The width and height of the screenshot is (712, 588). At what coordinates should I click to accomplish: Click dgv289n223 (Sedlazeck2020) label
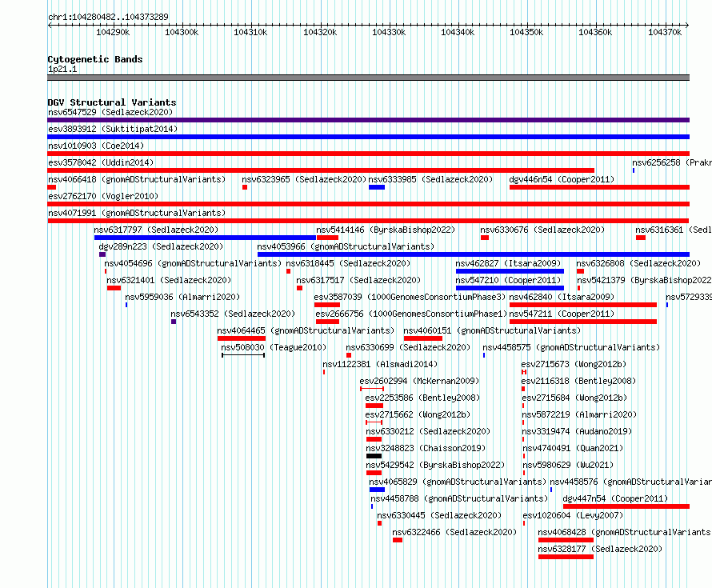tap(161, 246)
